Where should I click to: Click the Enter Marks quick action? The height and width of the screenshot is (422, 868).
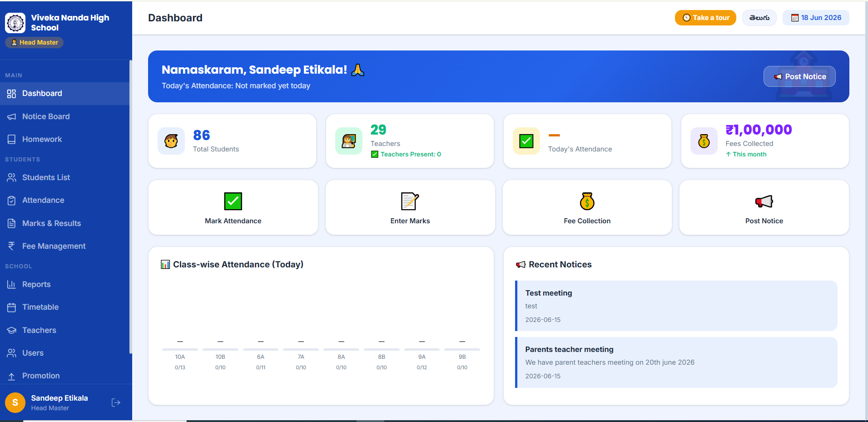coord(410,208)
